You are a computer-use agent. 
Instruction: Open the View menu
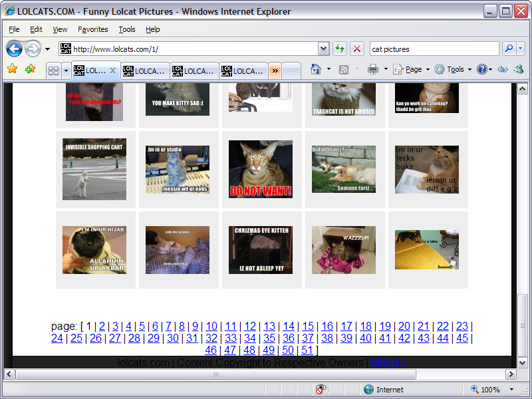tap(60, 29)
